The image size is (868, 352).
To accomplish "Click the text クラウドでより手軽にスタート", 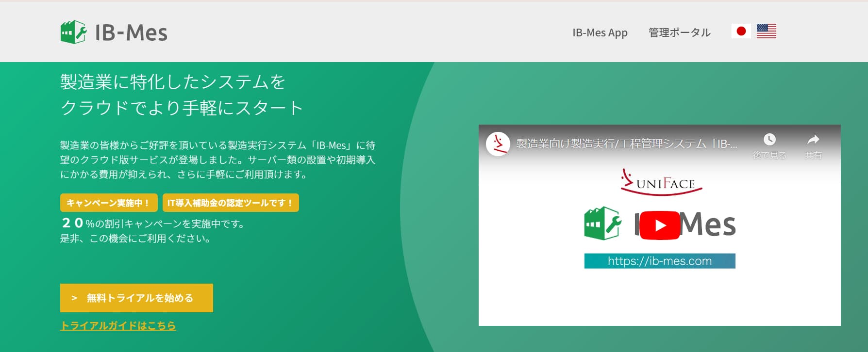I will 182,108.
